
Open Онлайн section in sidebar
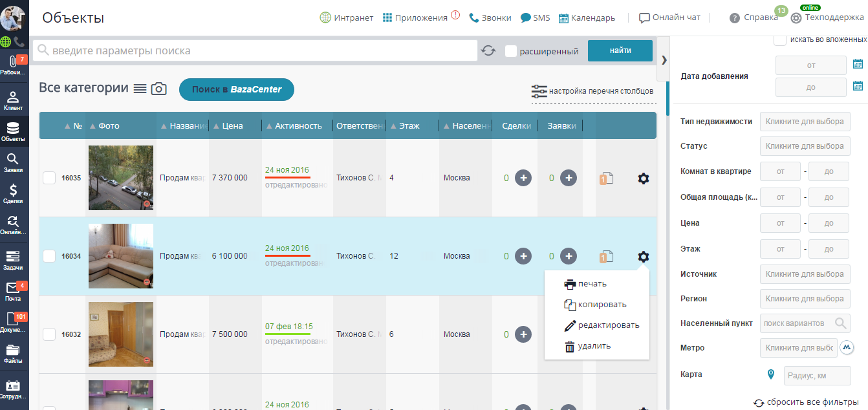click(x=13, y=224)
